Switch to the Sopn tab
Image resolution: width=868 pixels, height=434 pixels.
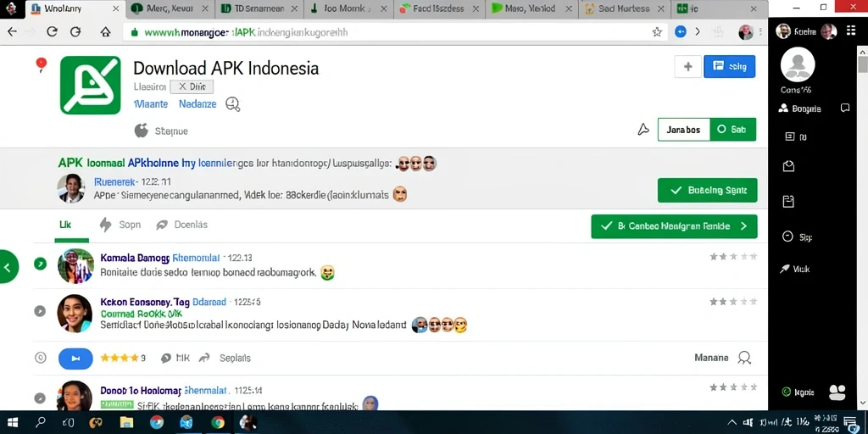(120, 225)
